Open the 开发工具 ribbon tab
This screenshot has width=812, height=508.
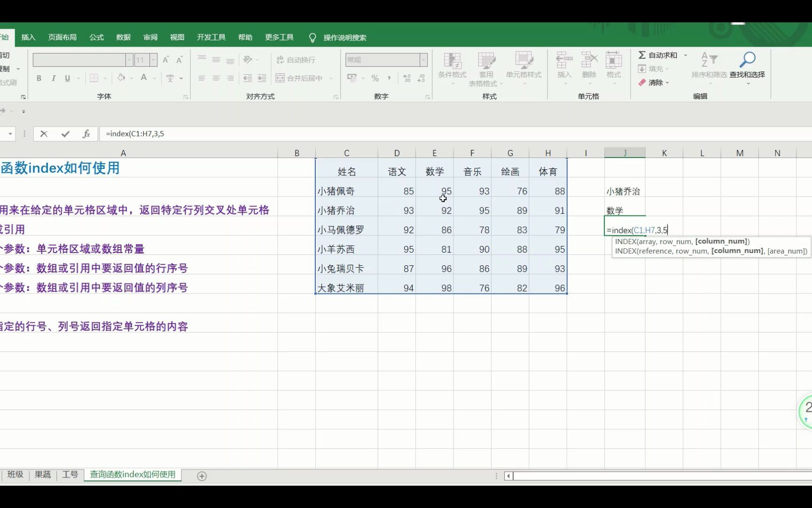click(211, 37)
